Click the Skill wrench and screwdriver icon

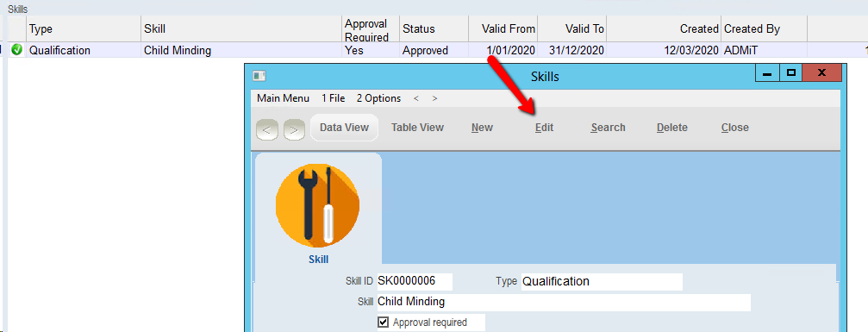318,205
